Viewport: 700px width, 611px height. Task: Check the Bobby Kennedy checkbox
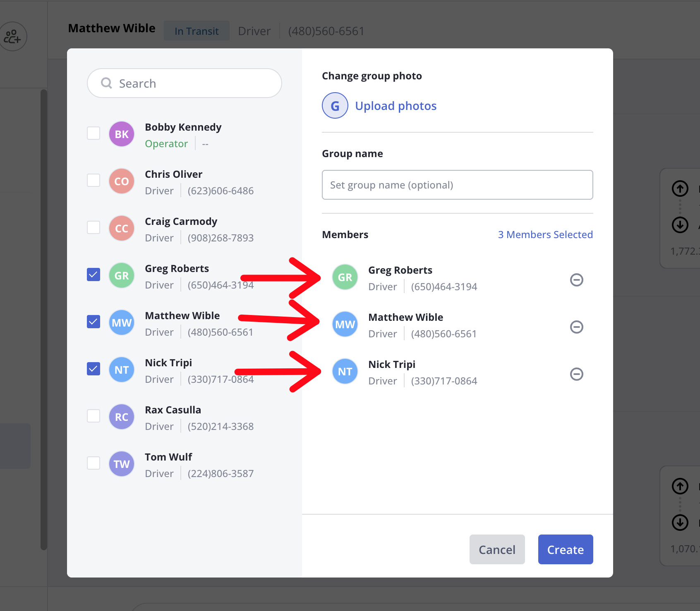tap(93, 133)
